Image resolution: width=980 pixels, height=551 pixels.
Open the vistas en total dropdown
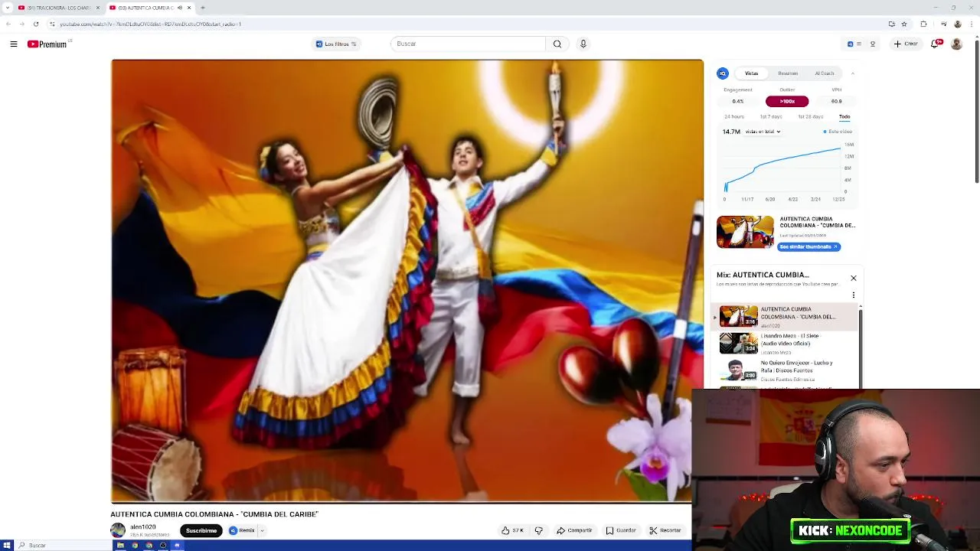coord(763,132)
